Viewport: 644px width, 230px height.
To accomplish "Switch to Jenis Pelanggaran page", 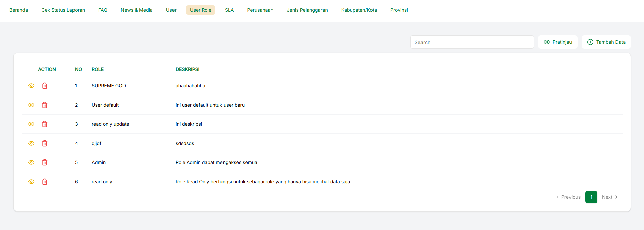I will pyautogui.click(x=307, y=10).
